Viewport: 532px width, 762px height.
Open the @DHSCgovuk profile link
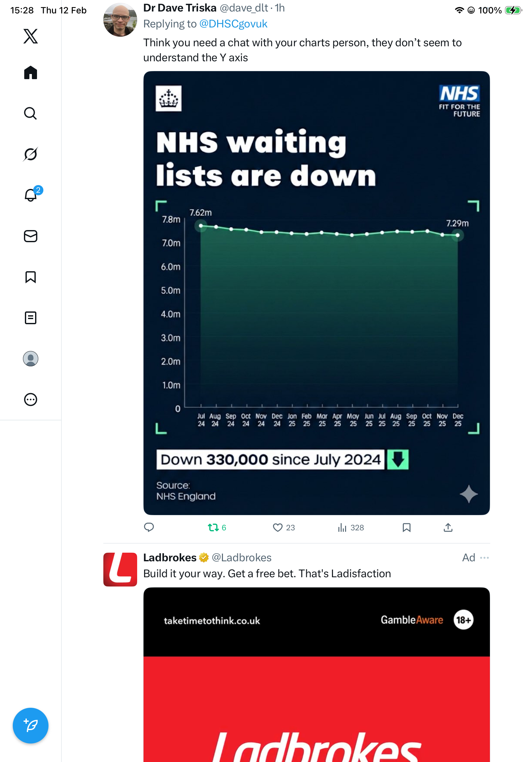233,24
